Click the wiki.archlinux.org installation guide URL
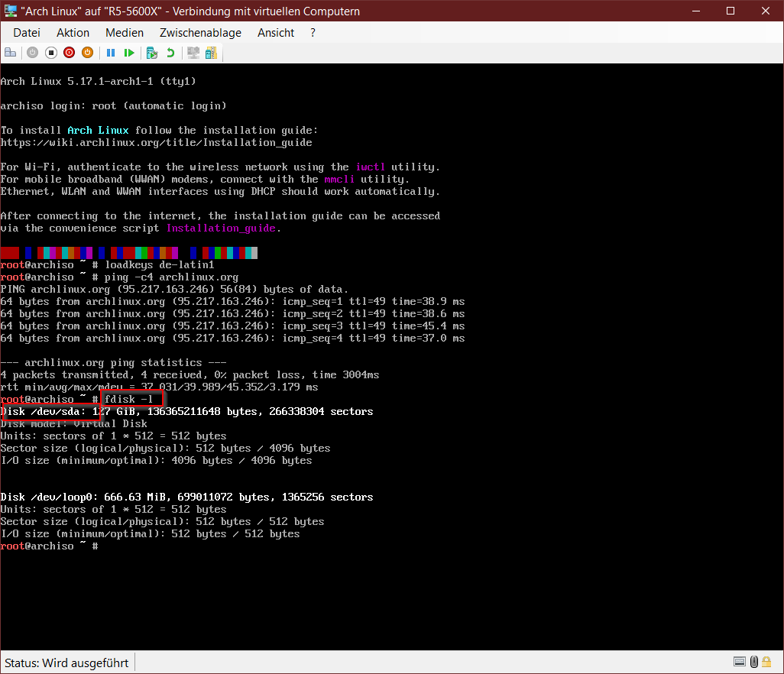This screenshot has width=784, height=674. pos(156,142)
